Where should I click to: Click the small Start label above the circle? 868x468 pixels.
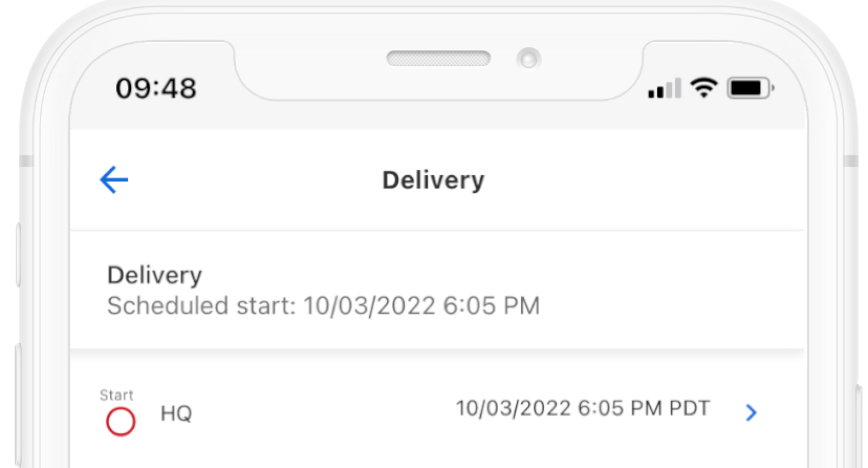(x=117, y=395)
